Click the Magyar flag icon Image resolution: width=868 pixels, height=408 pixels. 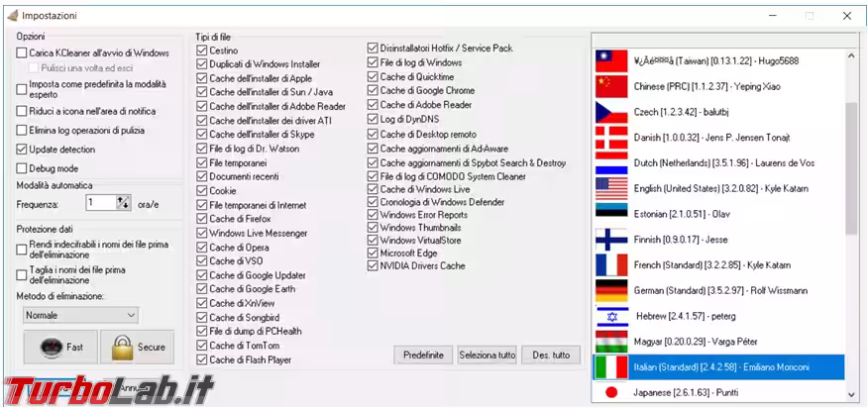[x=611, y=341]
